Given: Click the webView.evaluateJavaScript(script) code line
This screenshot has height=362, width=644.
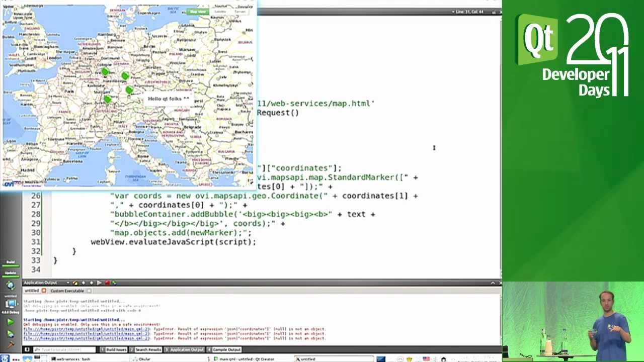Looking at the screenshot, I should [173, 242].
